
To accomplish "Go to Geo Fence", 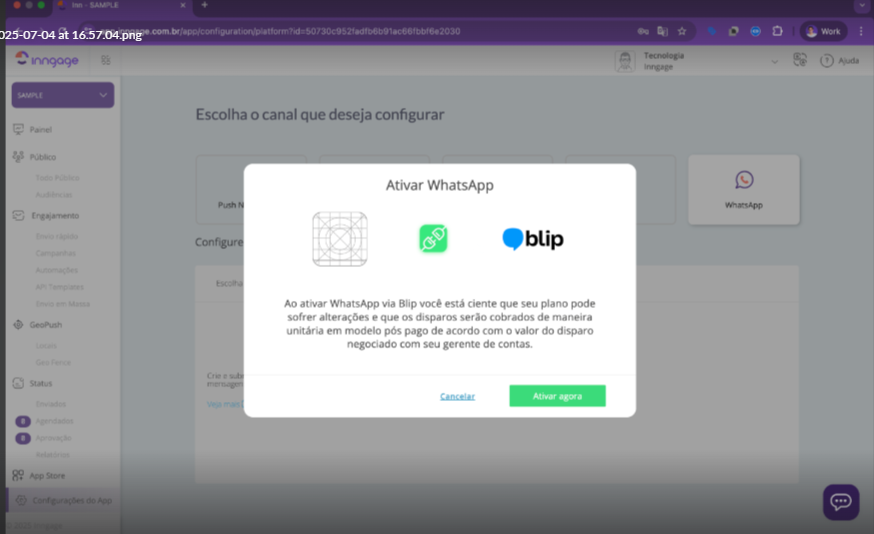I will [x=53, y=362].
